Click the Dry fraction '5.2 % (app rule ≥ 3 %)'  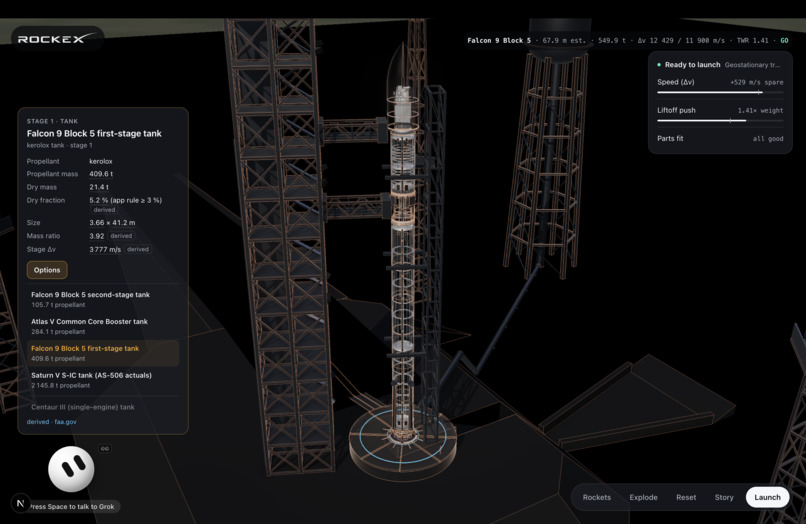125,201
